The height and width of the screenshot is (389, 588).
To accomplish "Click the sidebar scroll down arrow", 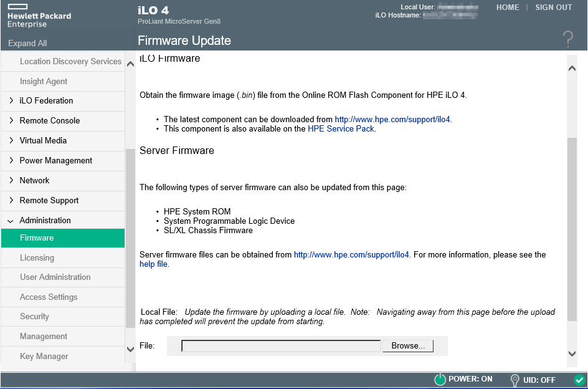I will [130, 349].
